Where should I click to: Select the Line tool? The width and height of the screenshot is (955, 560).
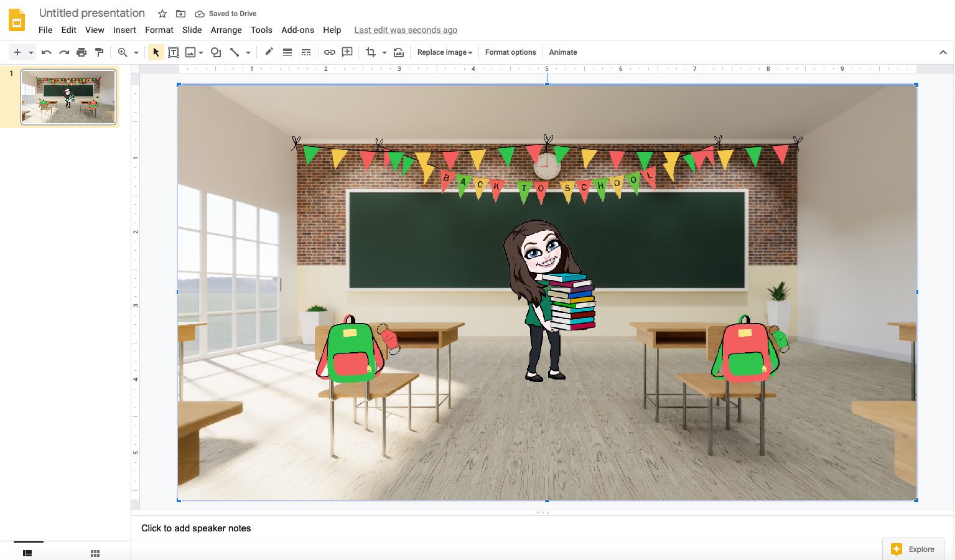pos(235,52)
